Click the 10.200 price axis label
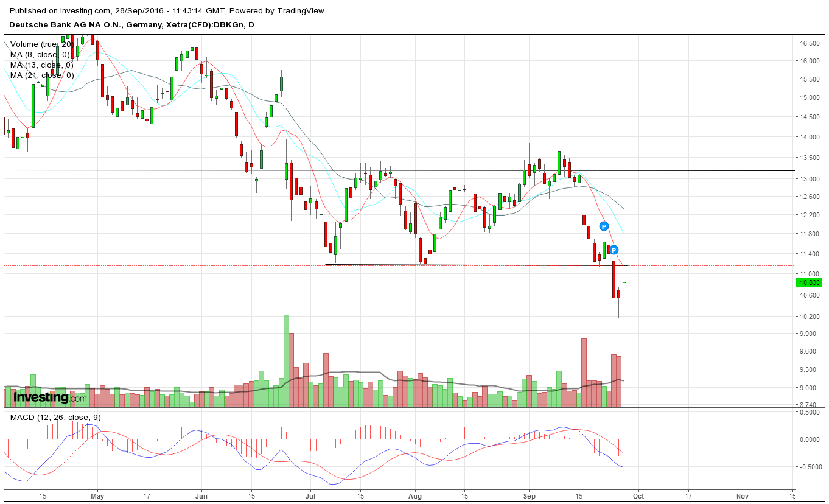The width and height of the screenshot is (829, 504). pyautogui.click(x=810, y=317)
